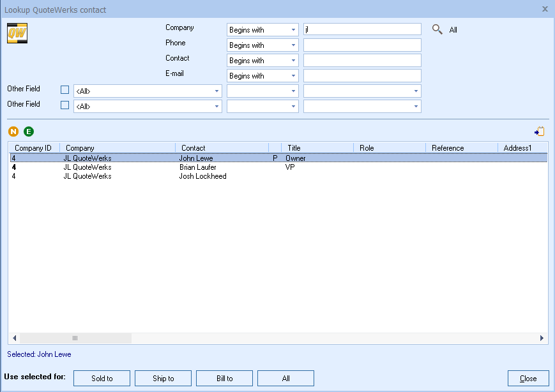Sort by Address1 column header
Image resolution: width=555 pixels, height=392 pixels.
coord(522,147)
